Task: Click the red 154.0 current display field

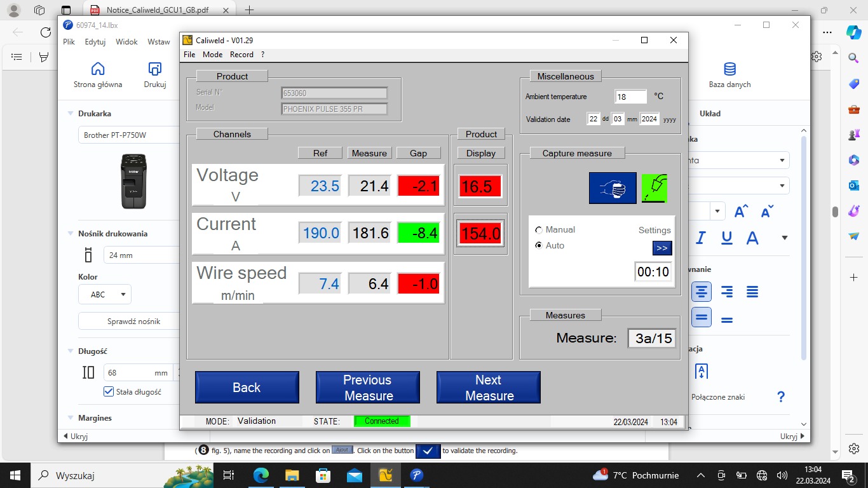Action: pos(480,234)
